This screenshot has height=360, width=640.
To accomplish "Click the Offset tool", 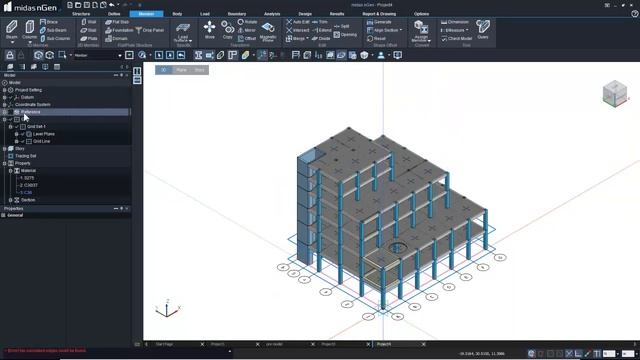I will pos(247,38).
